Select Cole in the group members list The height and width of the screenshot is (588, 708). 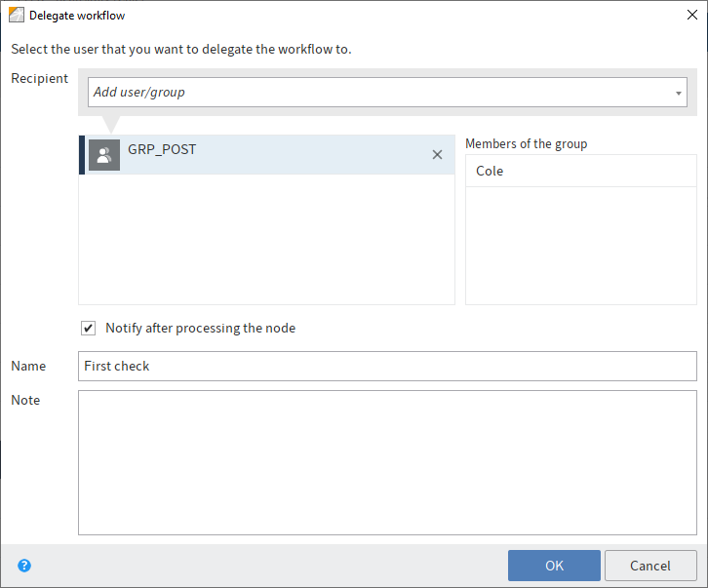(581, 172)
